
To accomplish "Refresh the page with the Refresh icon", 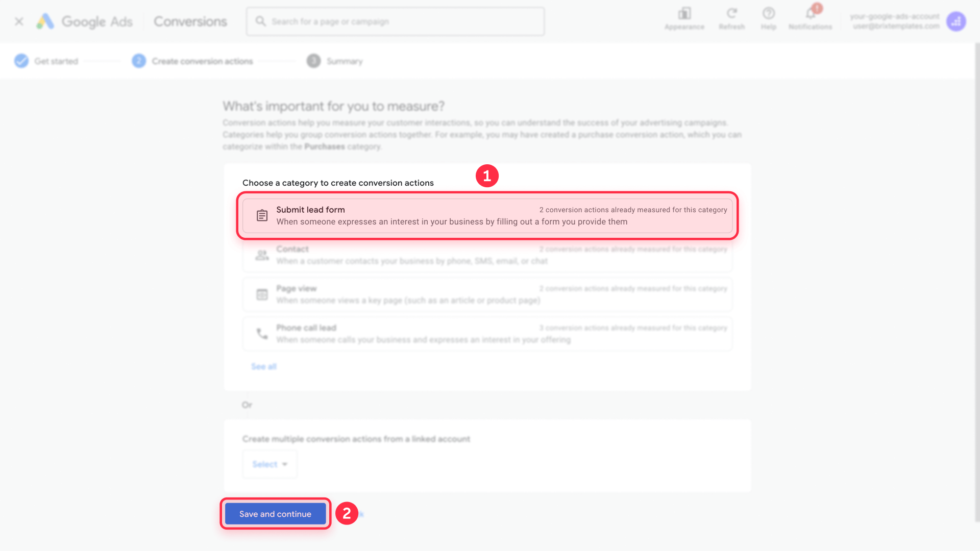I will pos(732,14).
